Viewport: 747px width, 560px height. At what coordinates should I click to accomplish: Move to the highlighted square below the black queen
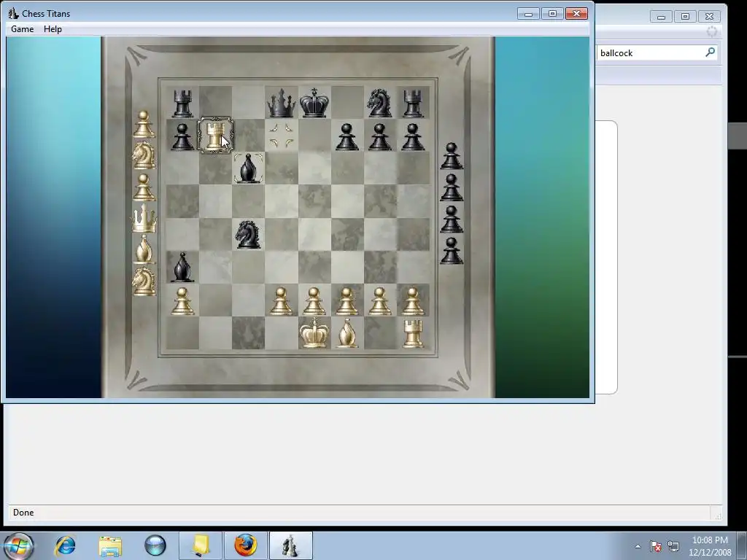point(282,135)
